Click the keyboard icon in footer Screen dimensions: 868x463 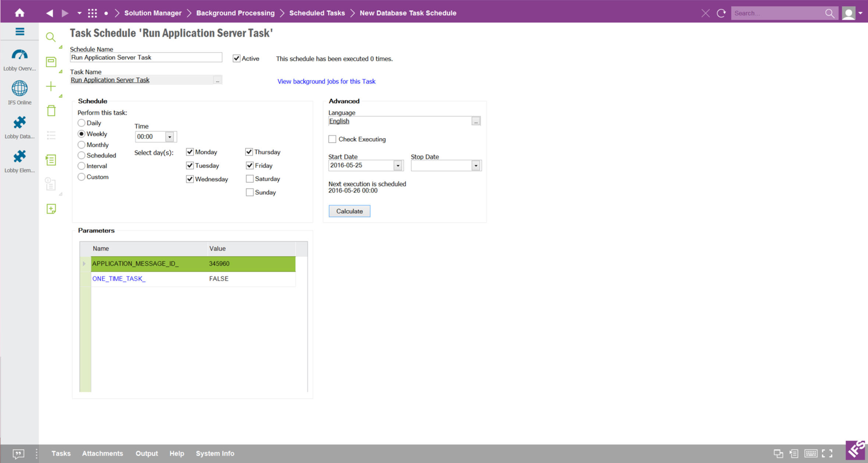(811, 453)
